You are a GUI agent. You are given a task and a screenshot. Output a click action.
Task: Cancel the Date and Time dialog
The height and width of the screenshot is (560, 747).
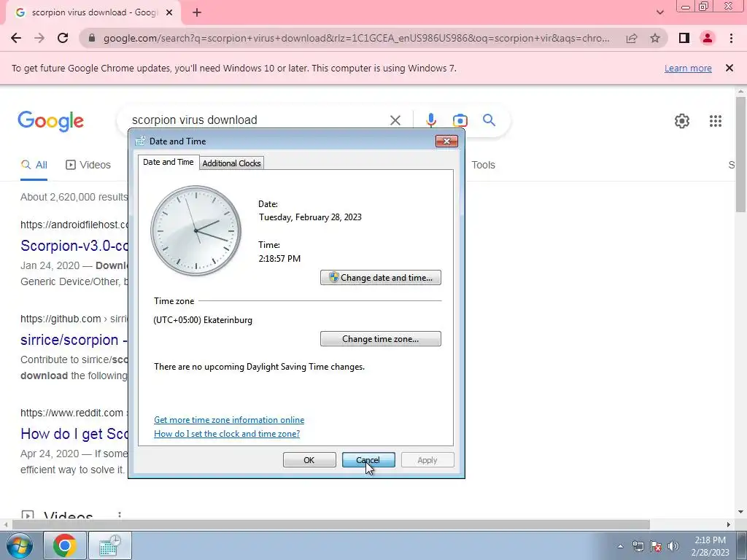[368, 460]
